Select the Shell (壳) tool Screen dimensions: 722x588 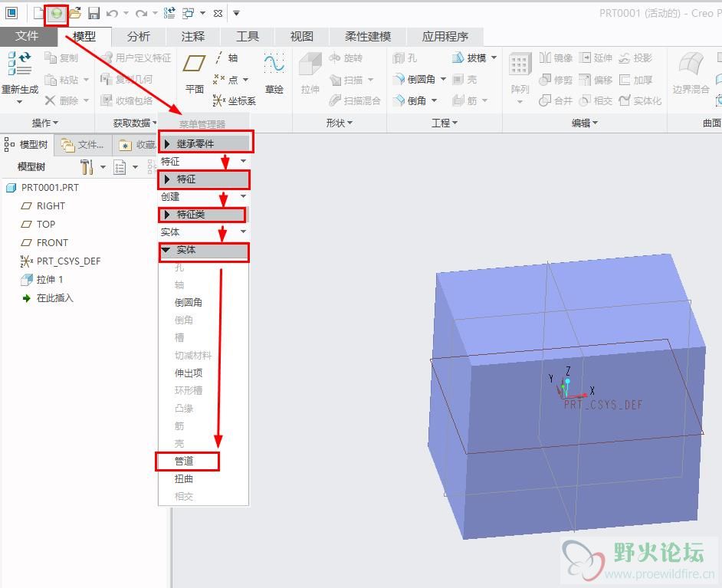click(x=464, y=79)
